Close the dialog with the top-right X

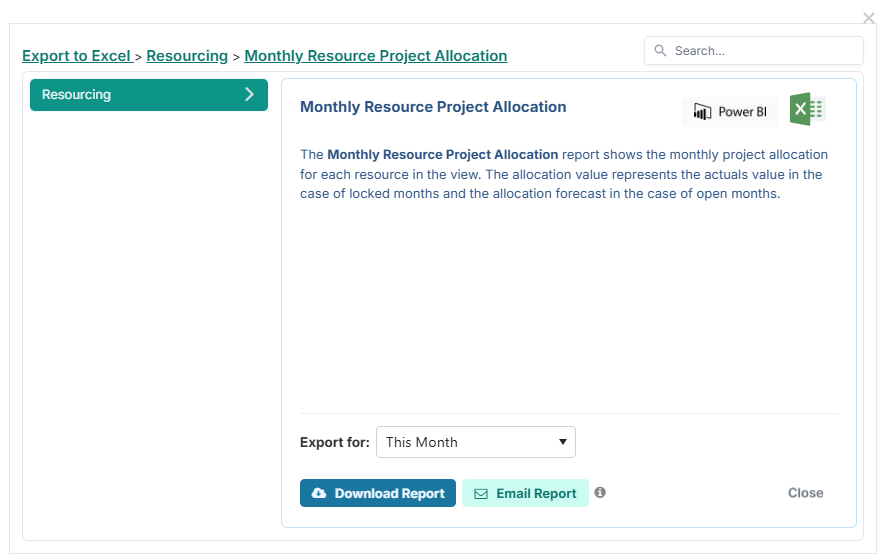pyautogui.click(x=869, y=18)
